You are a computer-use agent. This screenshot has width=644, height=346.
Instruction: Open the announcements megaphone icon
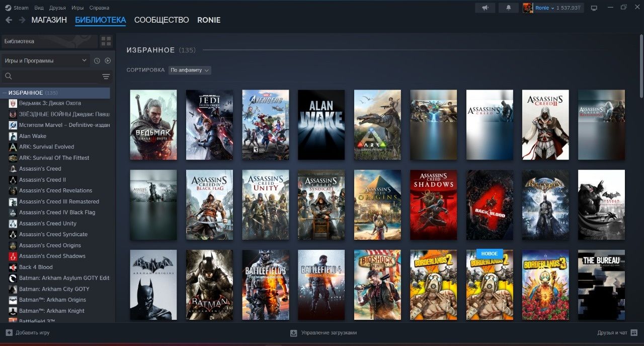485,8
